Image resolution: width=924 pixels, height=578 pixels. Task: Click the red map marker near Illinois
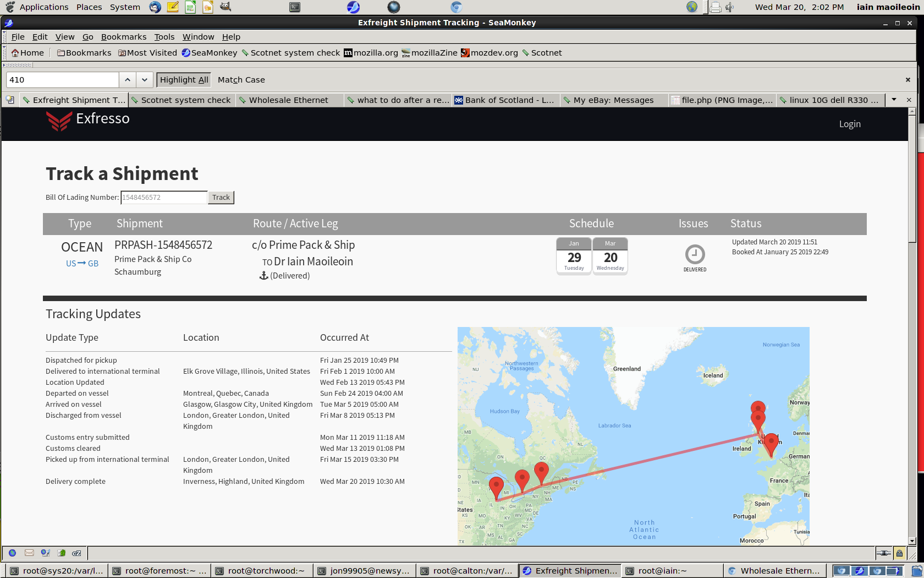point(496,489)
